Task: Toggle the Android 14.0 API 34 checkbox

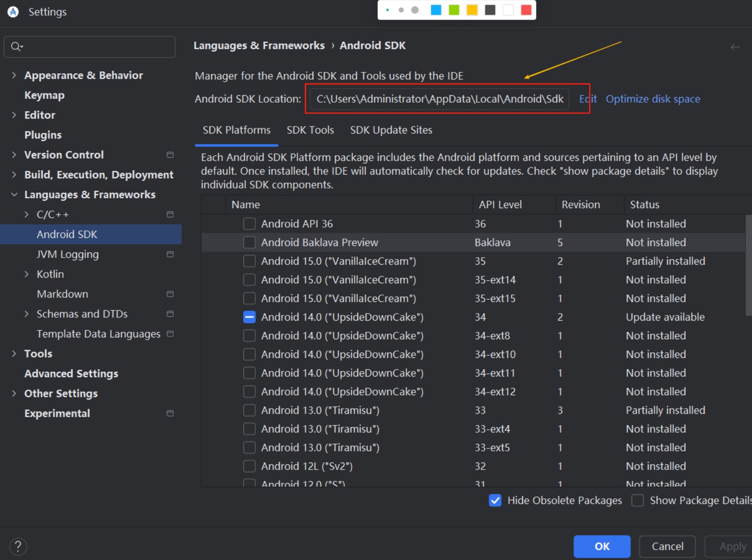Action: (x=249, y=317)
